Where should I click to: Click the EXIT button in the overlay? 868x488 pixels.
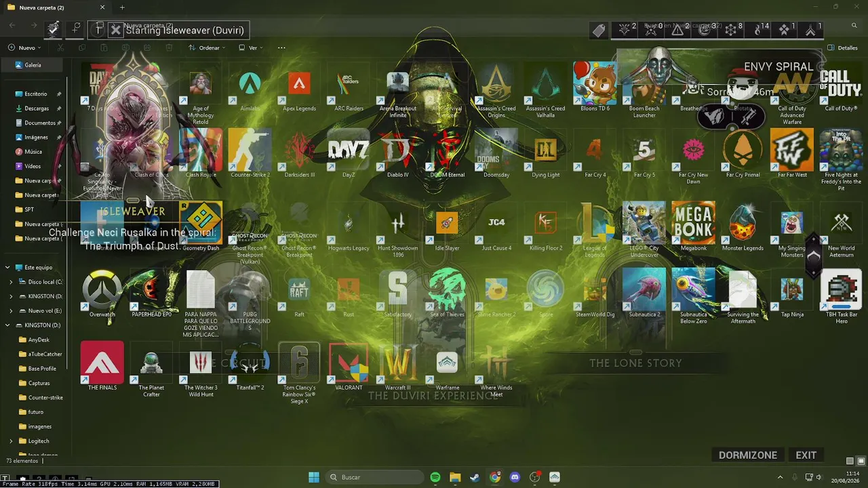pos(806,455)
